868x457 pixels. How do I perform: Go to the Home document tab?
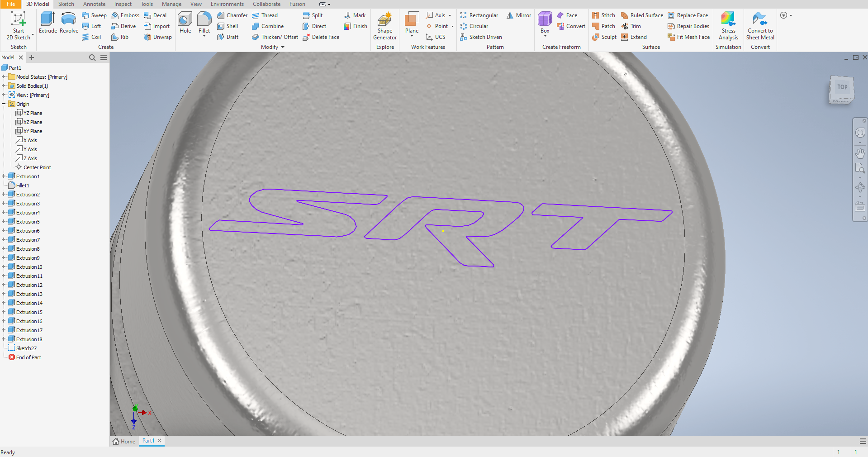pyautogui.click(x=124, y=441)
